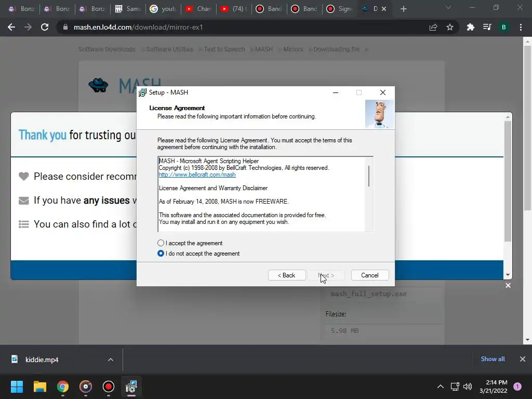This screenshot has width=532, height=399.
Task: Click the license text scrollbar thumb
Action: click(x=369, y=176)
